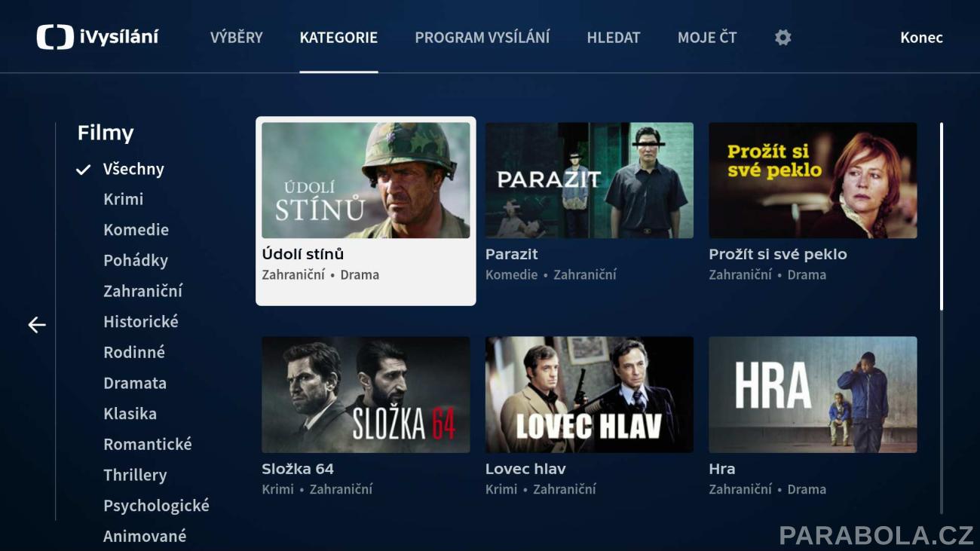Click the Konec exit button
The image size is (980, 551).
921,37
